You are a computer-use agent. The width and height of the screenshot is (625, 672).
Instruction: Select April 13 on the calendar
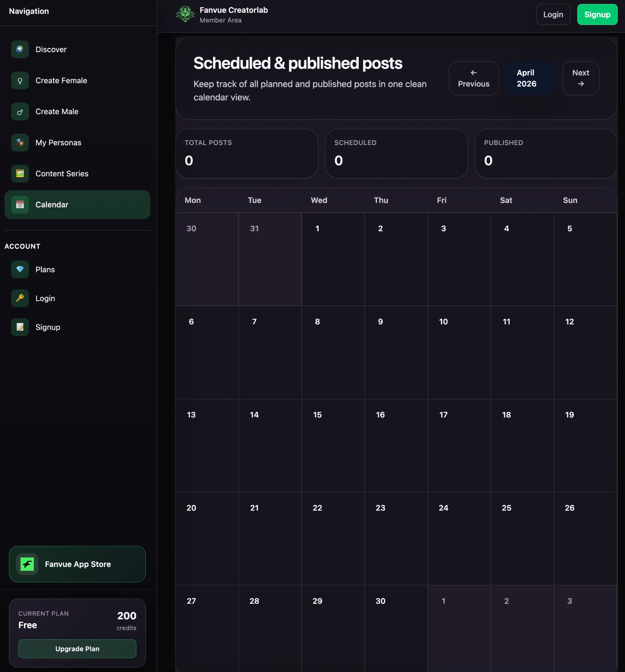click(207, 446)
